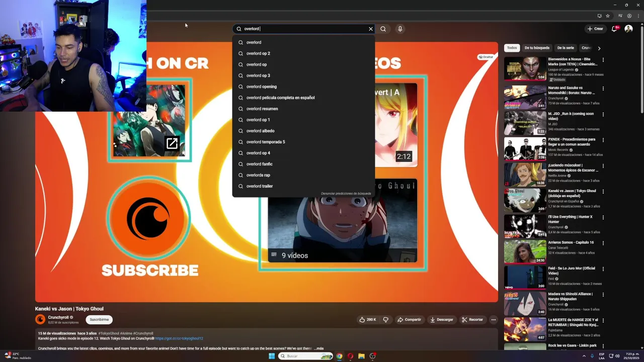Open options menu for 'Bienvenidos a Noxus' video

point(603,60)
